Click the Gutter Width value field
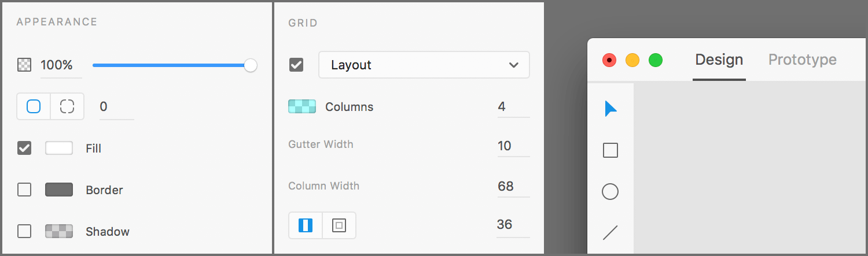Screen dimensions: 868x256 [513, 146]
